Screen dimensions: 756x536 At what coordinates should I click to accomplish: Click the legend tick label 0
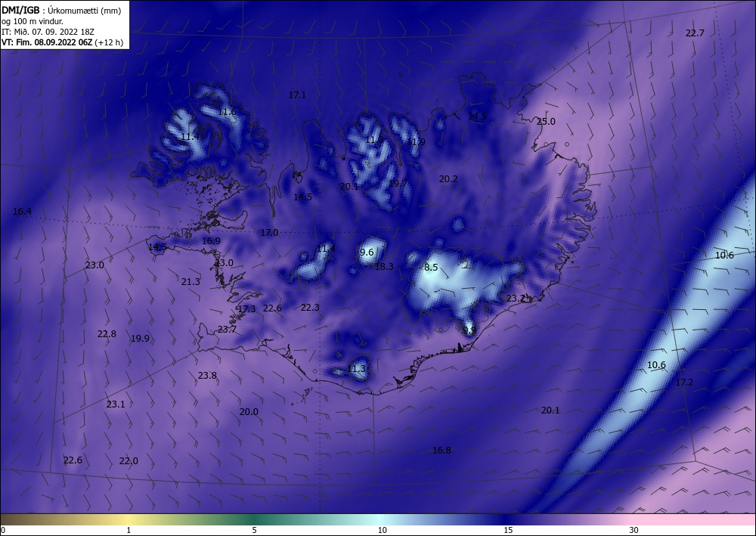3,531
